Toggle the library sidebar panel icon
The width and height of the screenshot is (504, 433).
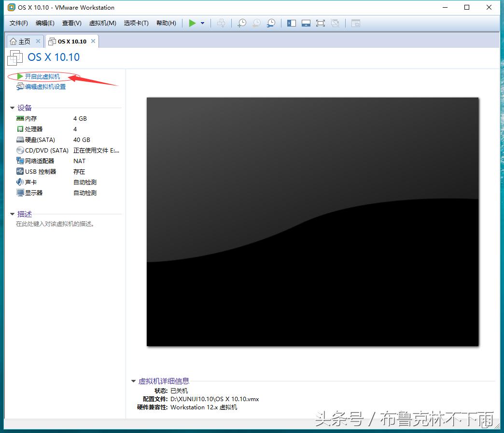click(x=291, y=23)
